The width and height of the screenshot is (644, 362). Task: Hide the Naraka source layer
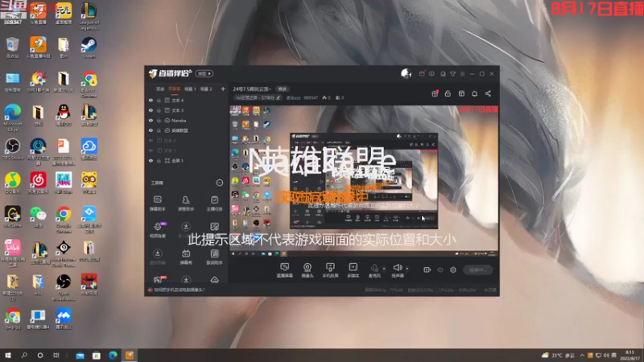(151, 121)
